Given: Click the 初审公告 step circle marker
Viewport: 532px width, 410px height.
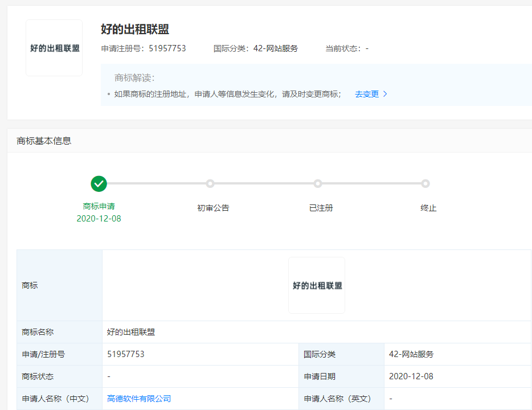Looking at the screenshot, I should tap(210, 183).
